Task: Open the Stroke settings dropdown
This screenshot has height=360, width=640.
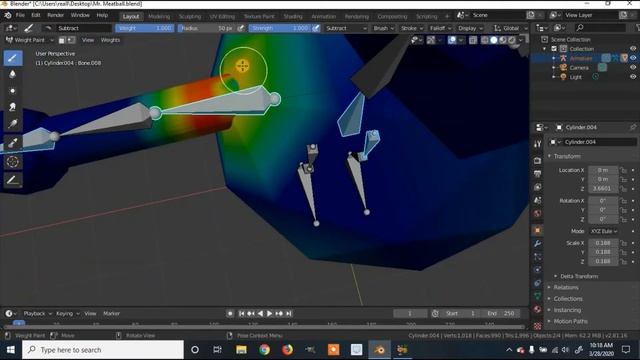Action: (411, 28)
